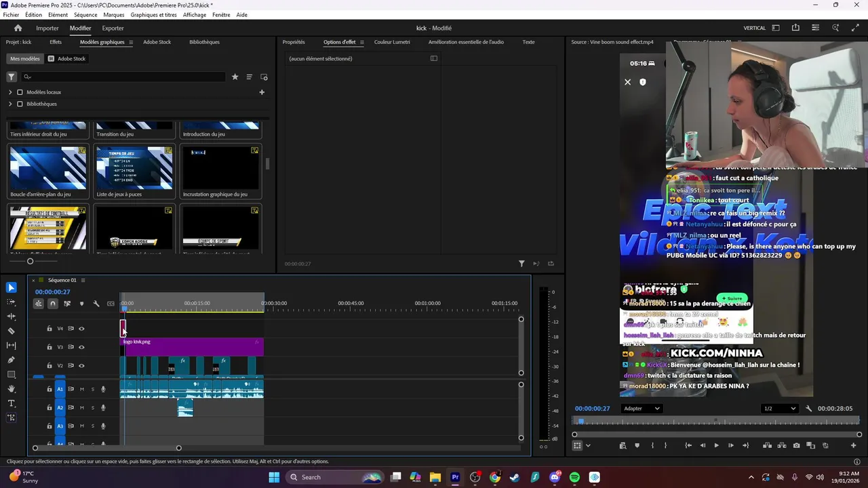Open Graphiques et titres menu

[x=153, y=15]
